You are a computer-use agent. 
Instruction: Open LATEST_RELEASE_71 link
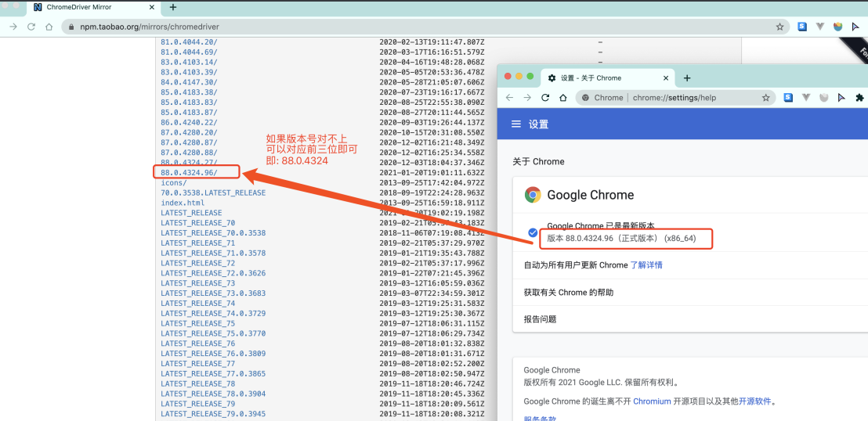click(x=198, y=243)
